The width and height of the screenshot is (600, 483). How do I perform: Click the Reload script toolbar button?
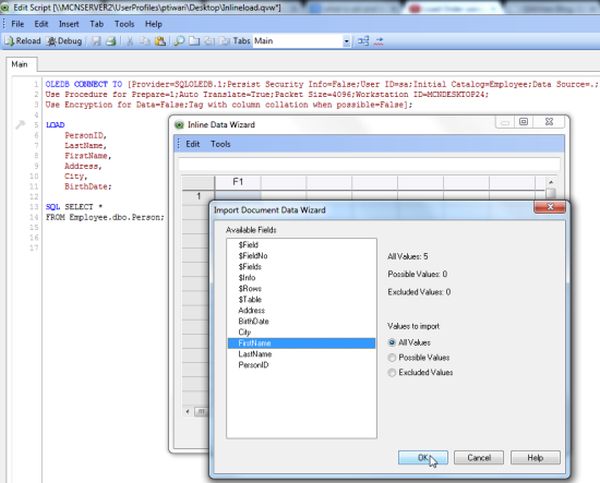(22, 41)
